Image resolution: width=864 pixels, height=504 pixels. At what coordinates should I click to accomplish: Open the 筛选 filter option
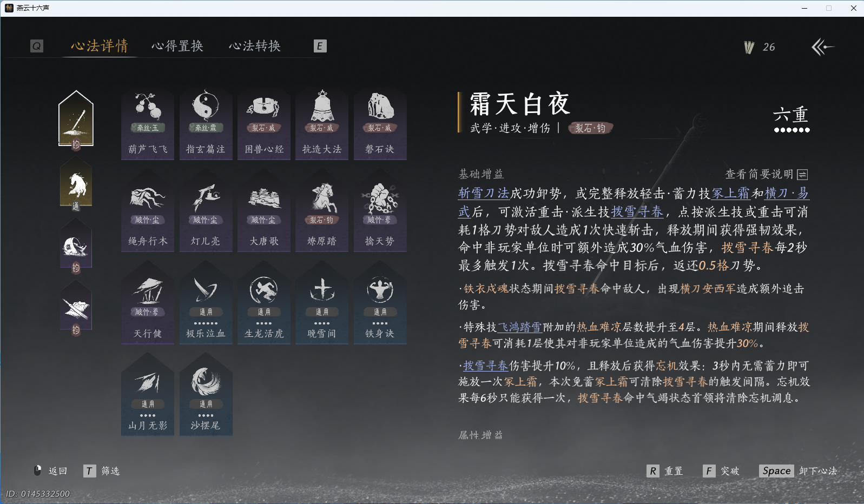(102, 471)
